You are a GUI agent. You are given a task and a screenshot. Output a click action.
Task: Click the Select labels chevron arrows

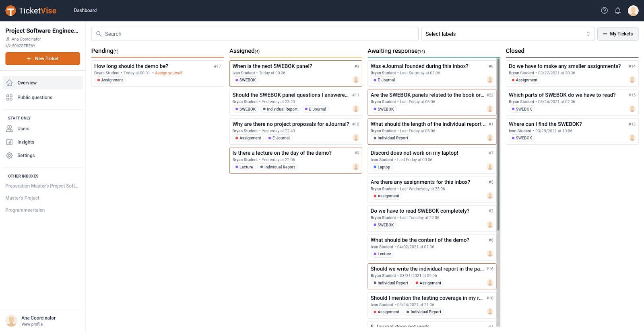(588, 34)
